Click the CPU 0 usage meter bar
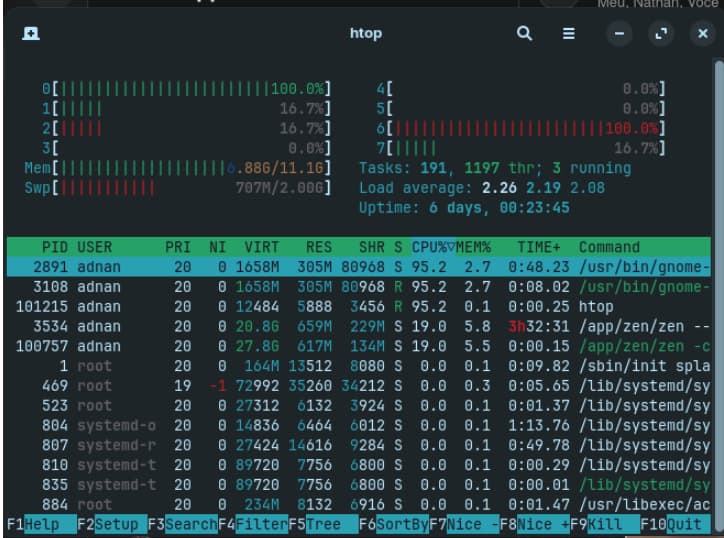Screen dimensions: 724x538 (187, 88)
